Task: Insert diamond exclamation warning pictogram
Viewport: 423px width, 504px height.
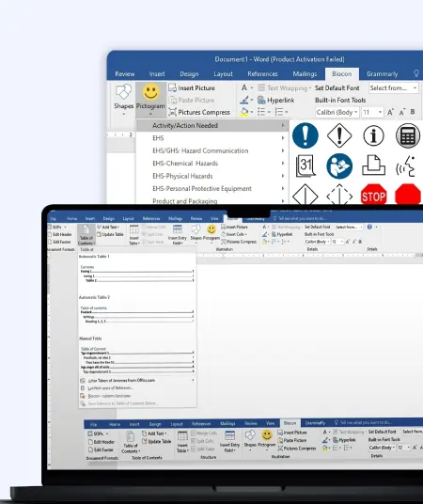Action: coord(339,135)
